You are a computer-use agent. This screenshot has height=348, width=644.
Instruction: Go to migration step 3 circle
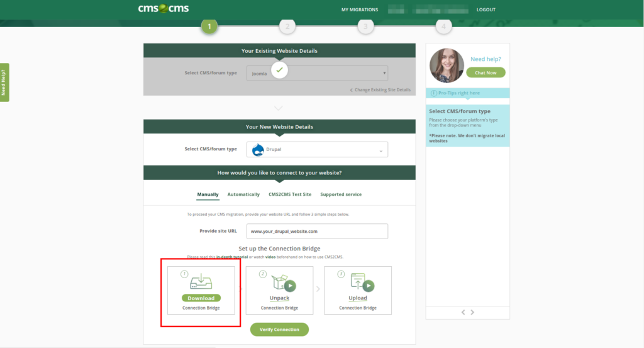coord(365,26)
